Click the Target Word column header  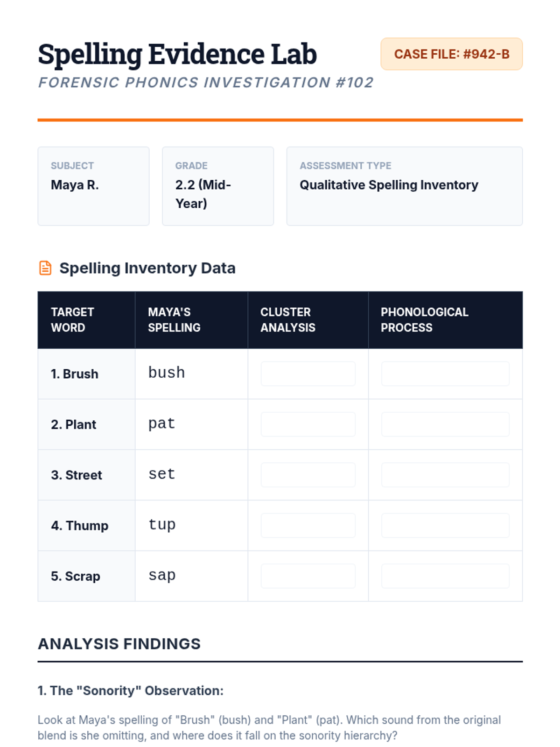[x=86, y=320]
